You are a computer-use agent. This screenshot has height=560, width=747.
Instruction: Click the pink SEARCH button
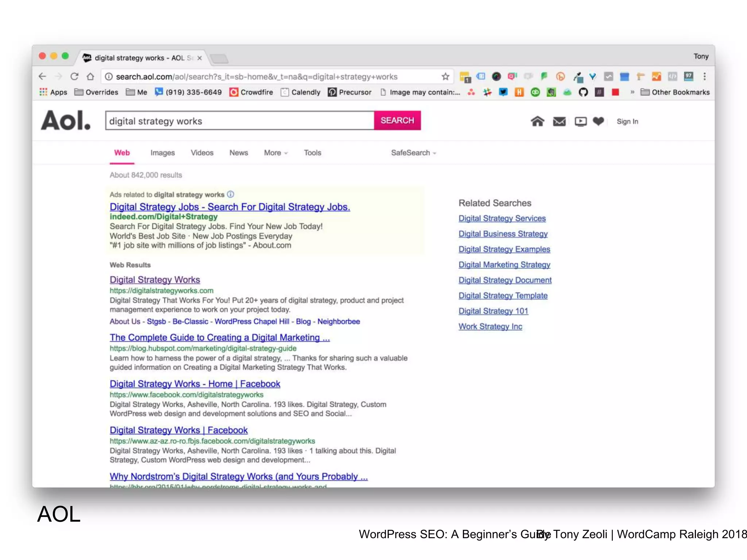point(397,120)
